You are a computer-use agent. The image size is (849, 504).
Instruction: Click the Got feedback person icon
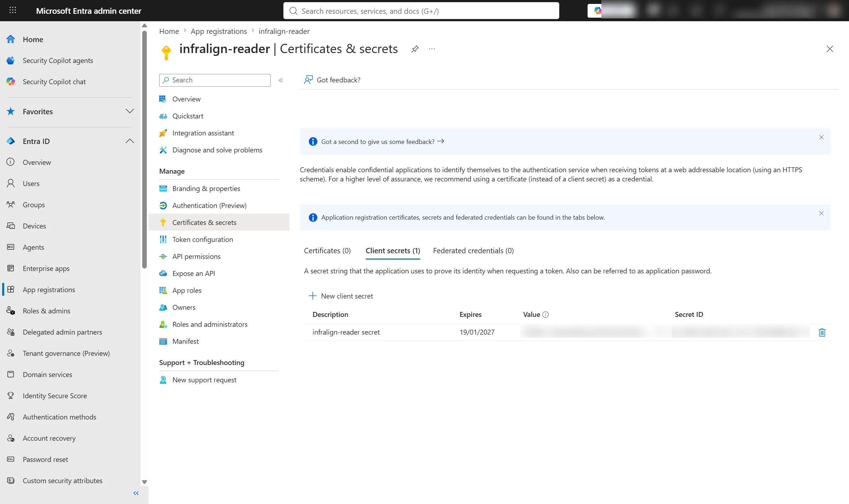308,80
